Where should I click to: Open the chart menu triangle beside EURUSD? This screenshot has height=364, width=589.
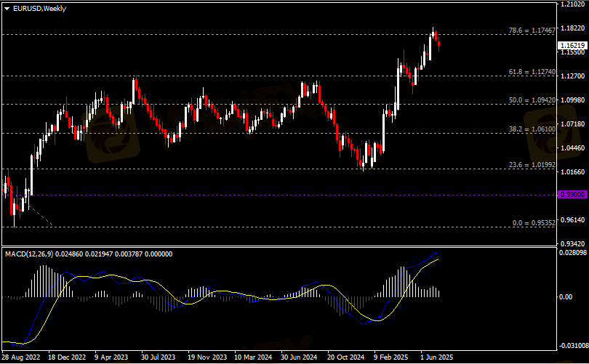[x=7, y=8]
